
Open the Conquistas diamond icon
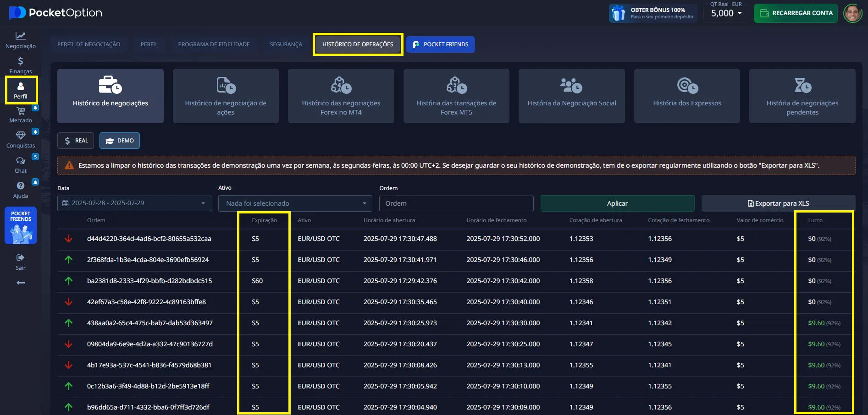pyautogui.click(x=21, y=136)
